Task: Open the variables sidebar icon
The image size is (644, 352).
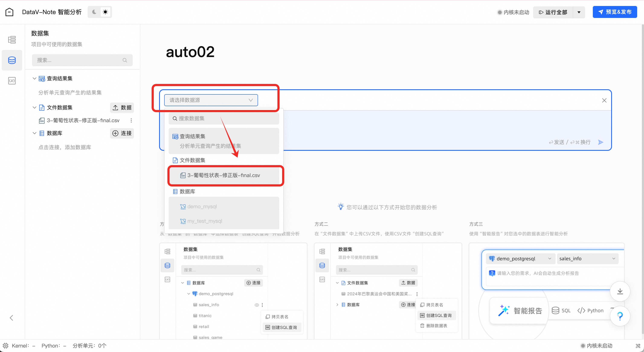Action: coord(12,81)
